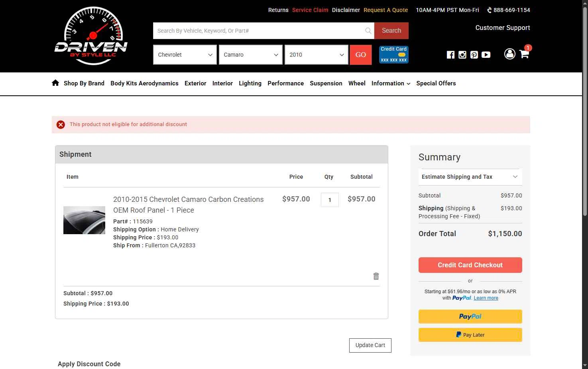Viewport: 588px width, 369px height.
Task: Open the Chevrolet make dropdown
Action: point(185,55)
